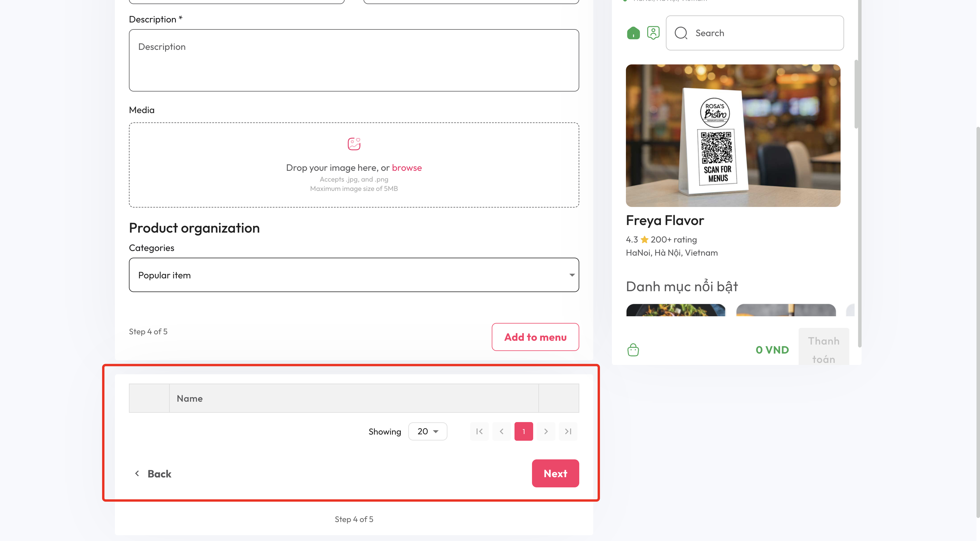The width and height of the screenshot is (980, 541).
Task: Click the Add to menu button
Action: 535,337
